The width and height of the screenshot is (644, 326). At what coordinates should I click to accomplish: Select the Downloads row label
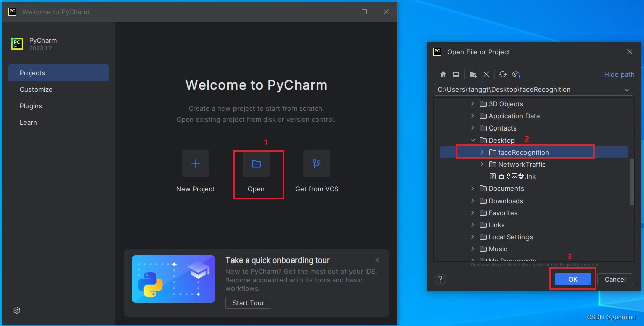click(x=506, y=201)
